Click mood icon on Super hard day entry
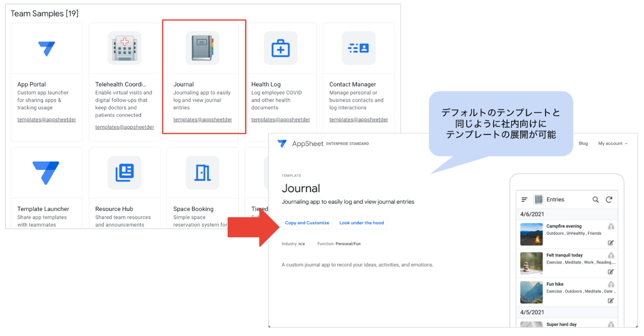Image resolution: width=644 pixels, height=336 pixels. point(611,325)
